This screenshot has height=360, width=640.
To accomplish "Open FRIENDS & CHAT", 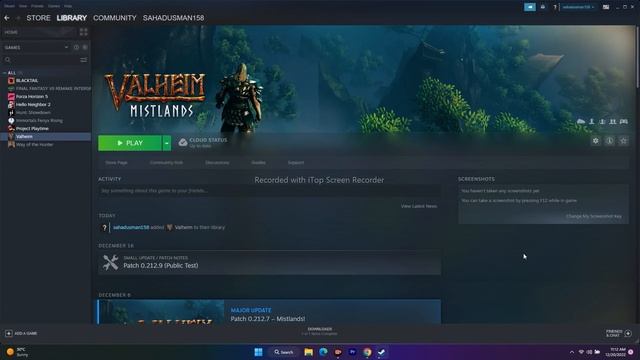I will coord(619,333).
